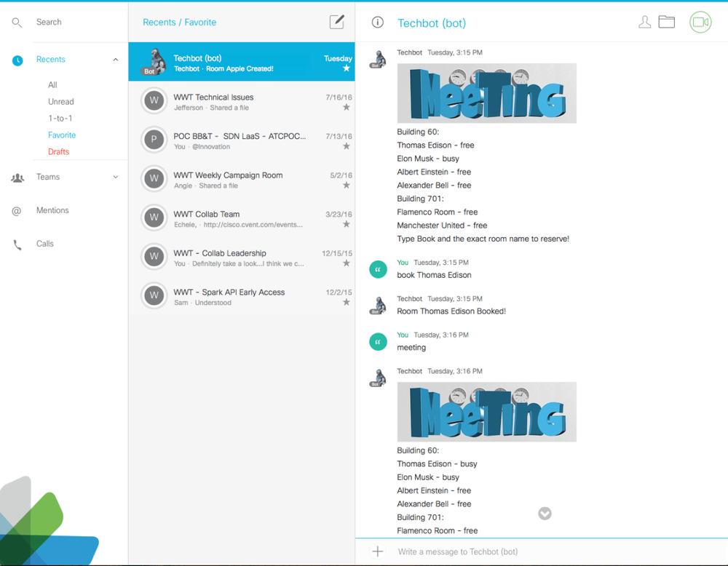The image size is (728, 566).
Task: Select the Unread filter
Action: (x=61, y=102)
